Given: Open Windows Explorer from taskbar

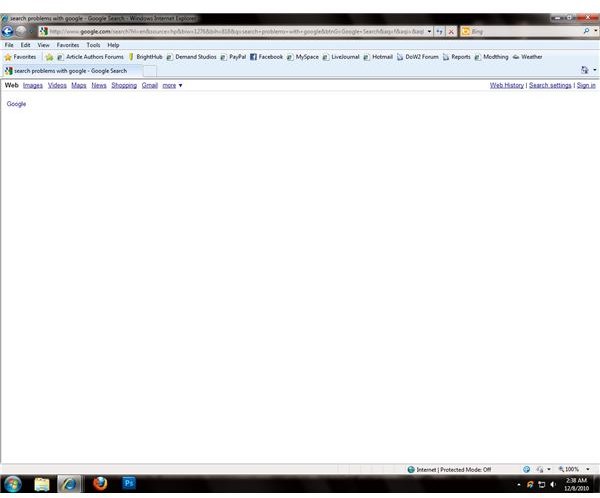Looking at the screenshot, I should click(x=42, y=484).
